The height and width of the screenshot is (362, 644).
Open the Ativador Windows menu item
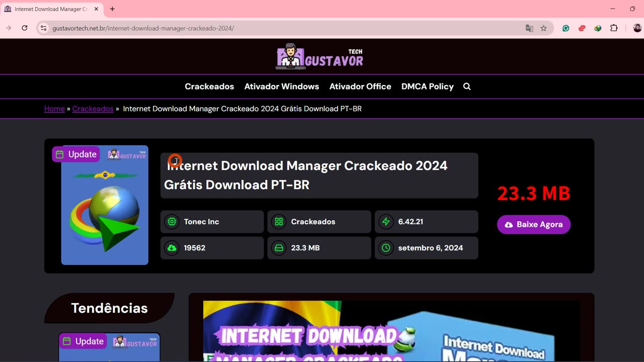(282, 86)
